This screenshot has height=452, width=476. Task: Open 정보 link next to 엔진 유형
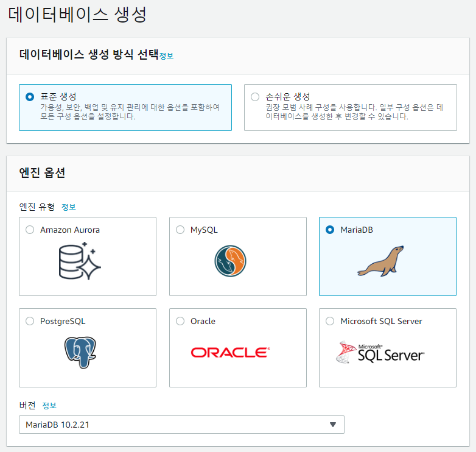click(69, 207)
